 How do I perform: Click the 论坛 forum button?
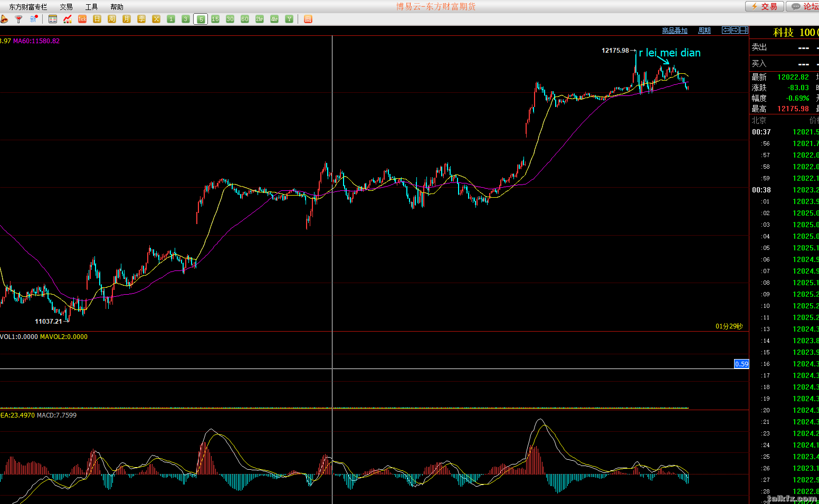click(803, 6)
